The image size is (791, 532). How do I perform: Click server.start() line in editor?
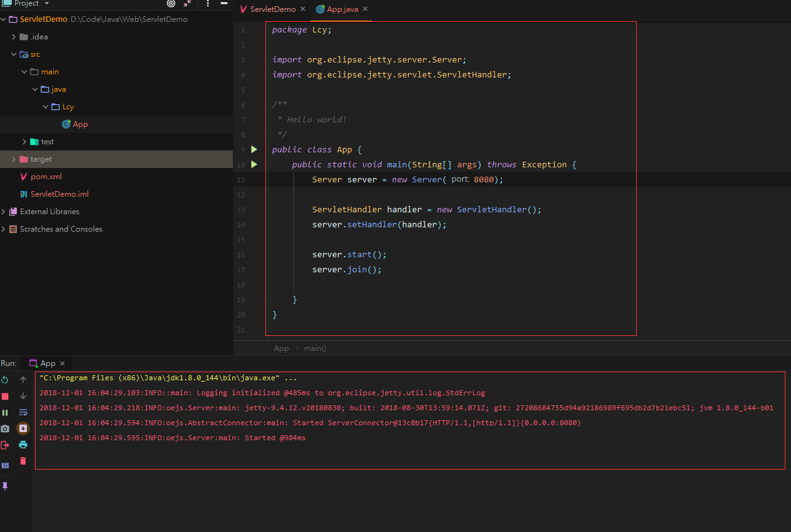[350, 255]
